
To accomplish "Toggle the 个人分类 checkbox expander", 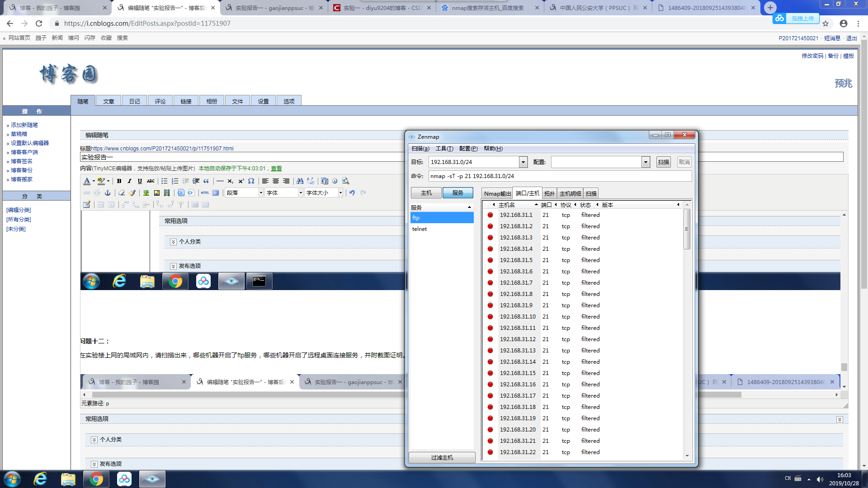I will [x=94, y=440].
